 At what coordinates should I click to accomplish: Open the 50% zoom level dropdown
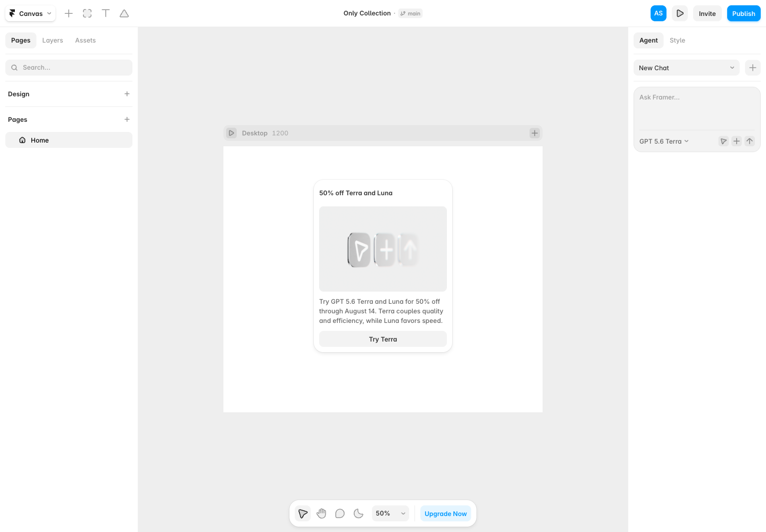point(390,513)
